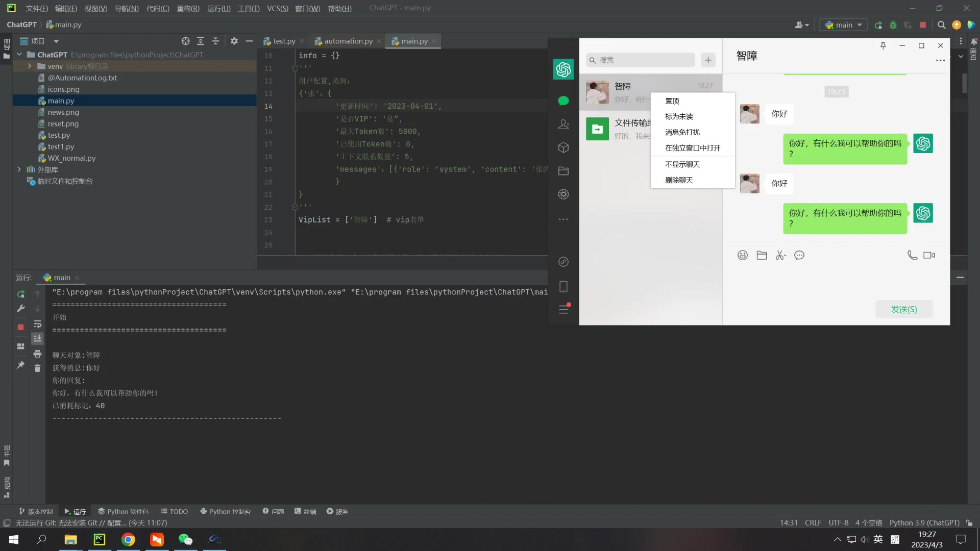Select 删除聊天 in the context menu
The image size is (980, 551).
(x=679, y=180)
